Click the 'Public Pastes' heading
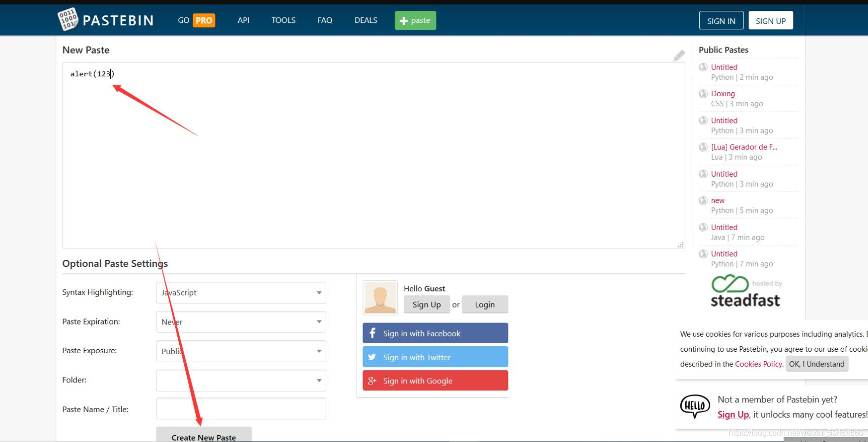Image resolution: width=868 pixels, height=442 pixels. (x=723, y=50)
